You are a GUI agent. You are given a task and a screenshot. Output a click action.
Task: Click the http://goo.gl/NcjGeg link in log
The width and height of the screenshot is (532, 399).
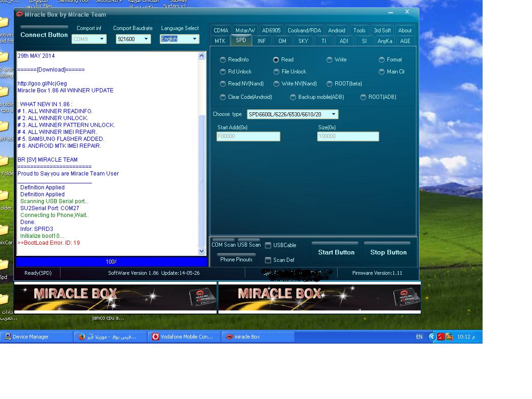(x=42, y=84)
